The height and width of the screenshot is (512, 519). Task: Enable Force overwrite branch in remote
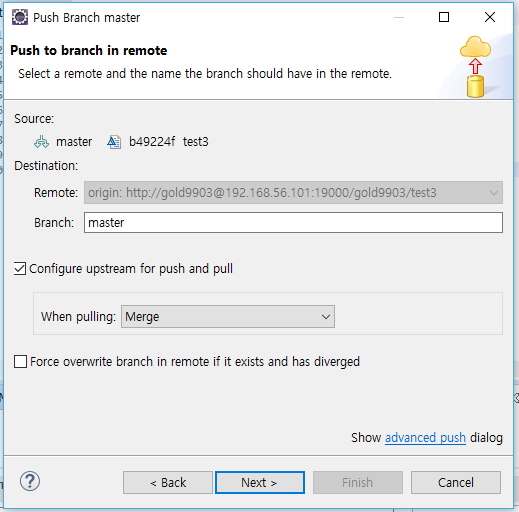pos(20,362)
